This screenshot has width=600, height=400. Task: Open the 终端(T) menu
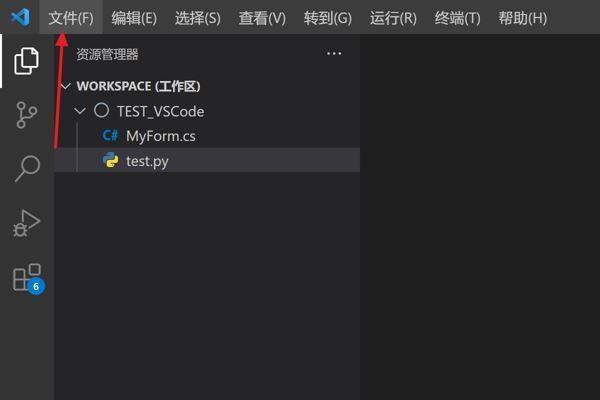pos(458,18)
